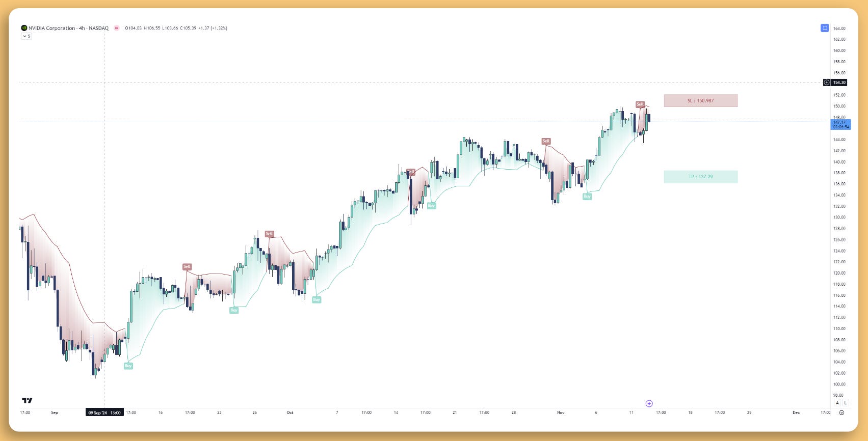Click the C105.39 close value in the legend

point(188,28)
